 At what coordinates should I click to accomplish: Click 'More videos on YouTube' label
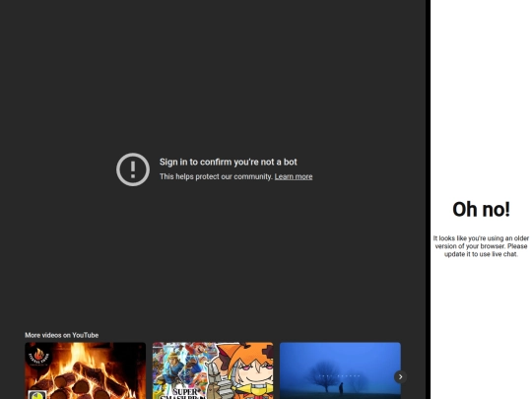tap(62, 335)
